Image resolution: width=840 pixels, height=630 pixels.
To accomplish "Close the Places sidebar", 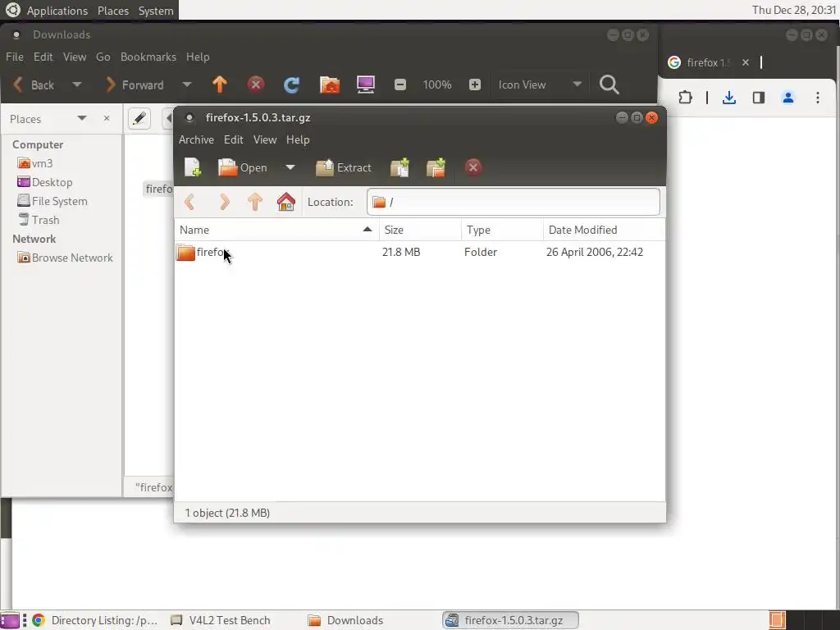I will point(107,118).
